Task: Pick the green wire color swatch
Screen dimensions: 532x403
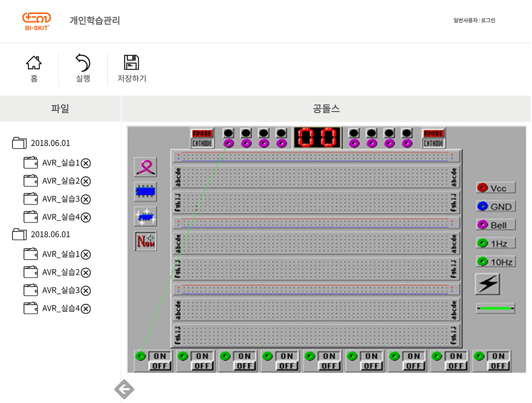Action: [495, 308]
